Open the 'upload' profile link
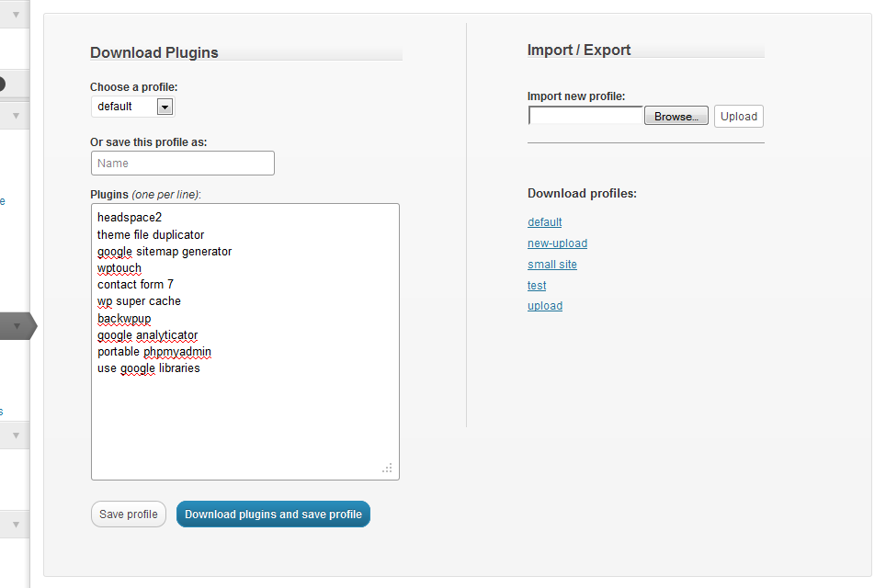The image size is (886, 588). tap(545, 306)
